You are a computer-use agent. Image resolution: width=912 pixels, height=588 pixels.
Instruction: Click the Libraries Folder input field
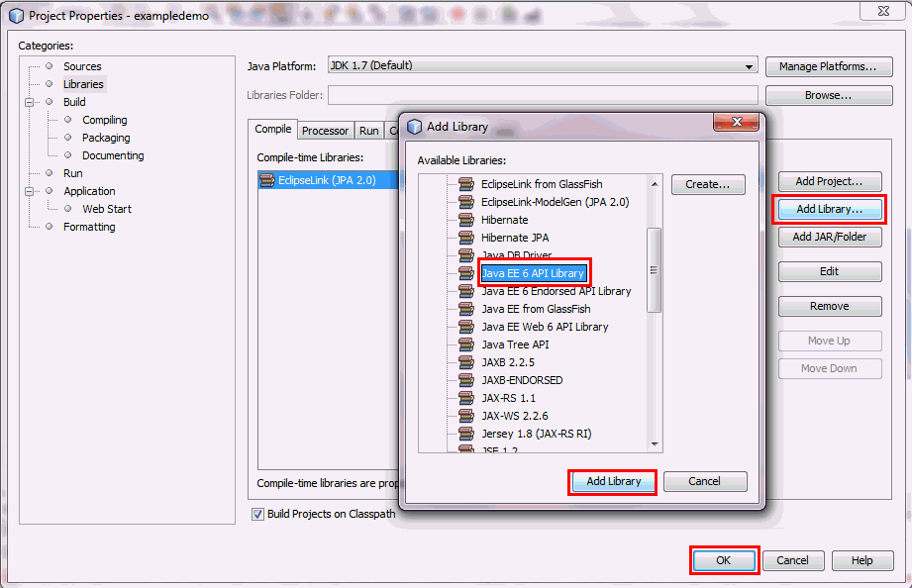pos(543,95)
